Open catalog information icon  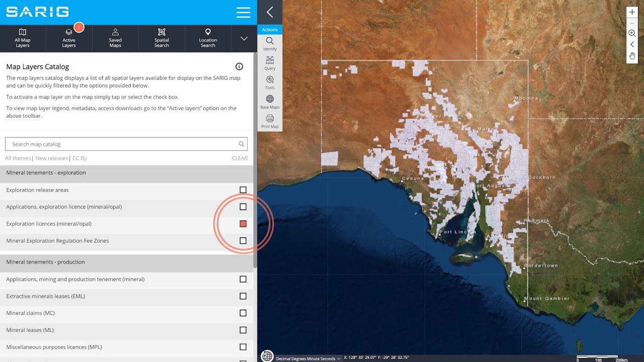tap(239, 66)
